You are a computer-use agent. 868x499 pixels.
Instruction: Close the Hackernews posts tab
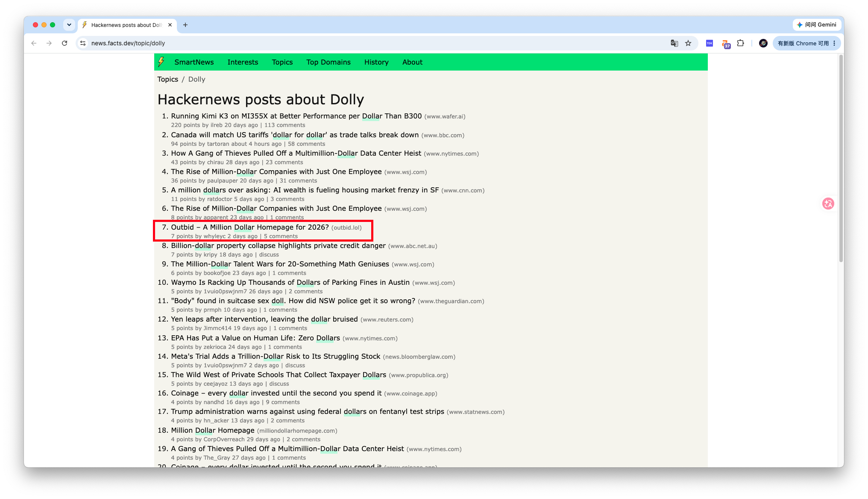click(x=170, y=25)
